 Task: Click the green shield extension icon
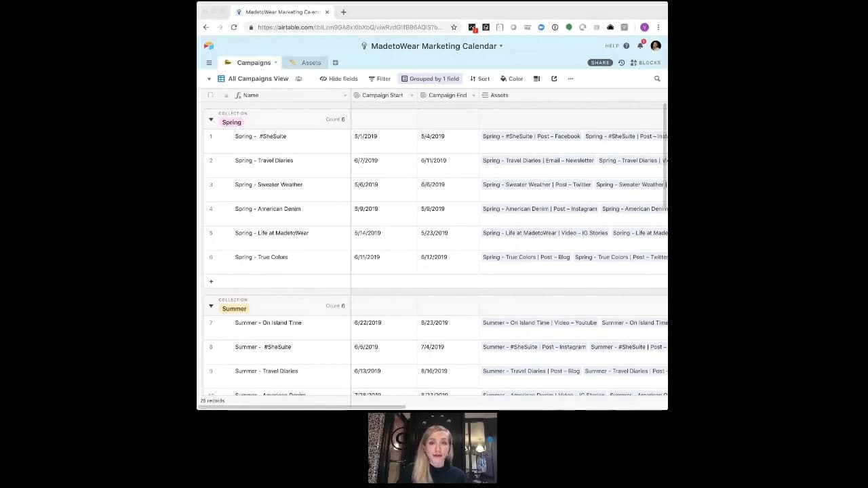[569, 27]
